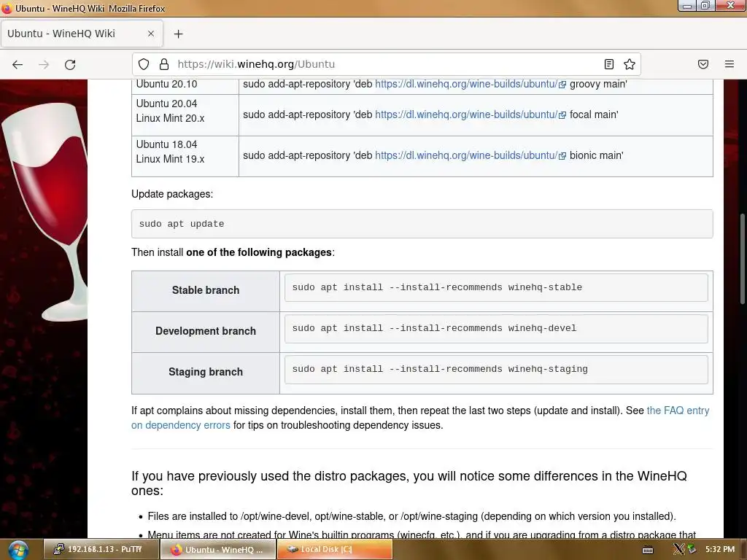
Task: Click the address bar URL field
Action: (386, 64)
